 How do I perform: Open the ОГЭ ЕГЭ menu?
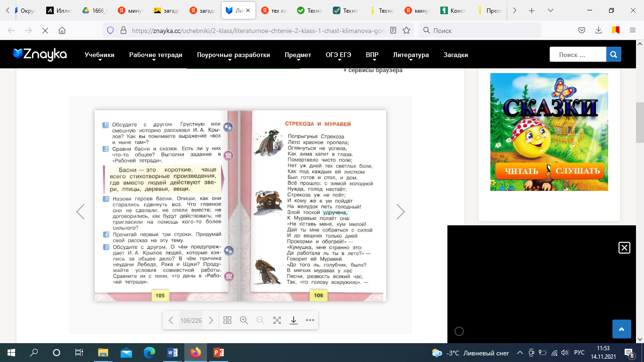(x=339, y=55)
